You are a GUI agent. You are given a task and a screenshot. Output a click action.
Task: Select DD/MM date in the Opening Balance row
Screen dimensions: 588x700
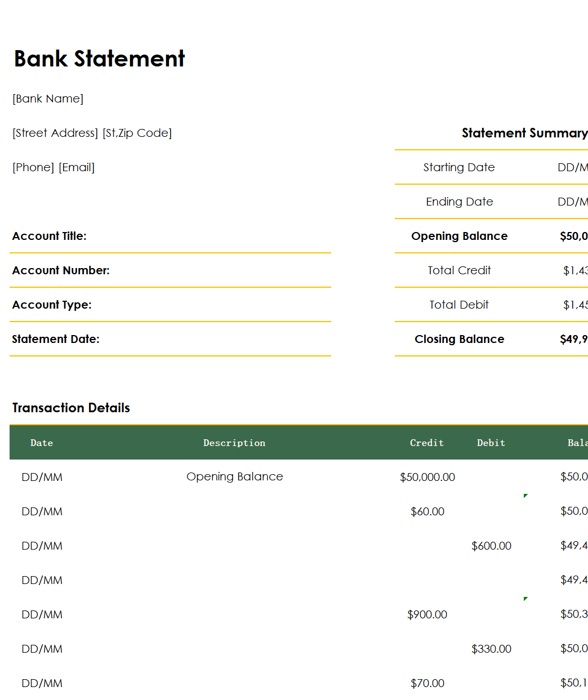(42, 477)
